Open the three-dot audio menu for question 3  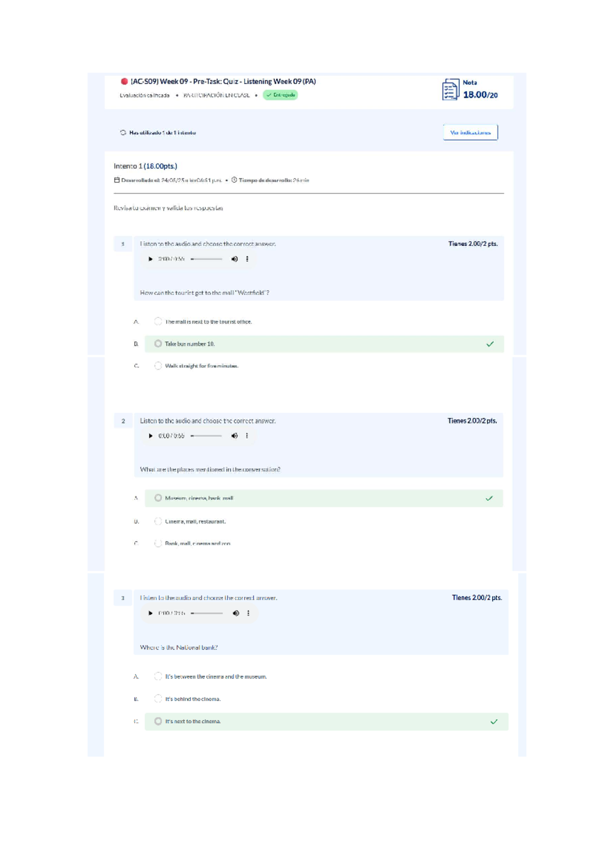click(x=248, y=614)
